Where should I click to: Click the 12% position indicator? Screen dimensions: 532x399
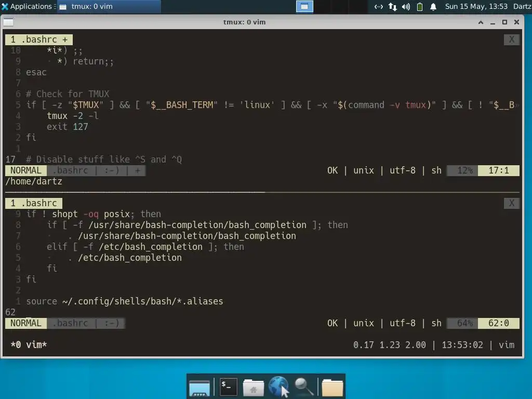click(463, 170)
